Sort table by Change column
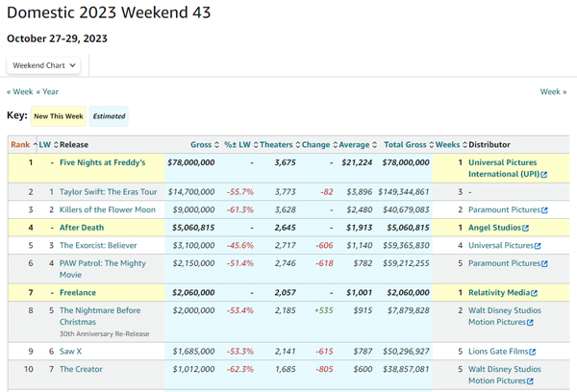The height and width of the screenshot is (392, 577). coord(319,144)
